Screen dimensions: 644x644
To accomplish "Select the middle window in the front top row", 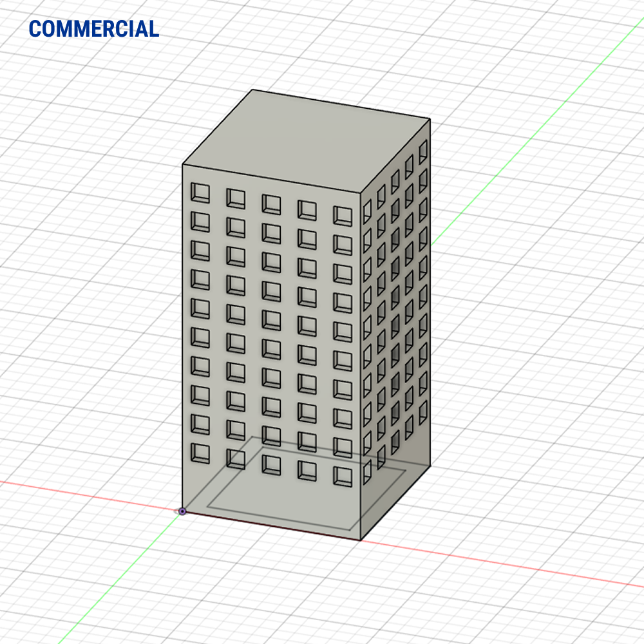I will tap(271, 204).
